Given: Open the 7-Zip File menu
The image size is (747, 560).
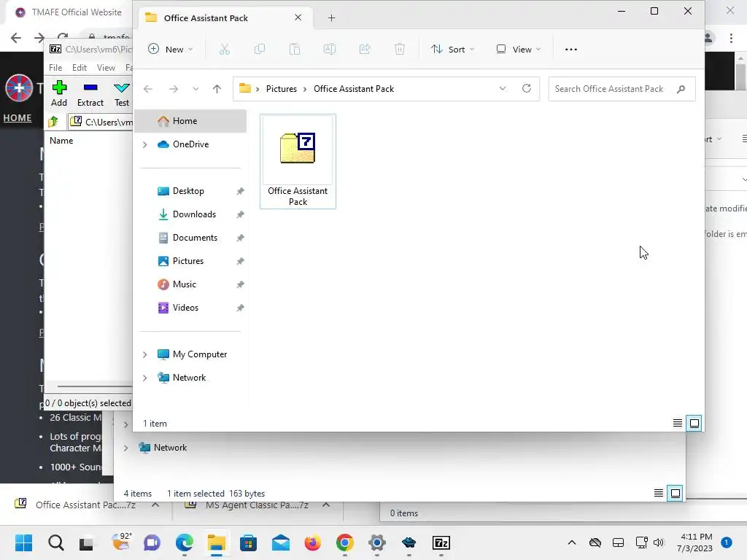Looking at the screenshot, I should point(55,68).
